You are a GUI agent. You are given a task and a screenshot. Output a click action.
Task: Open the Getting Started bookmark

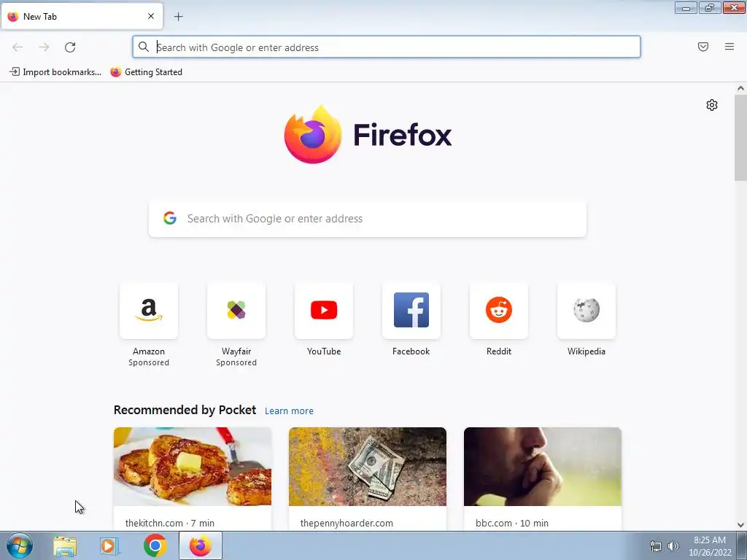coord(146,72)
